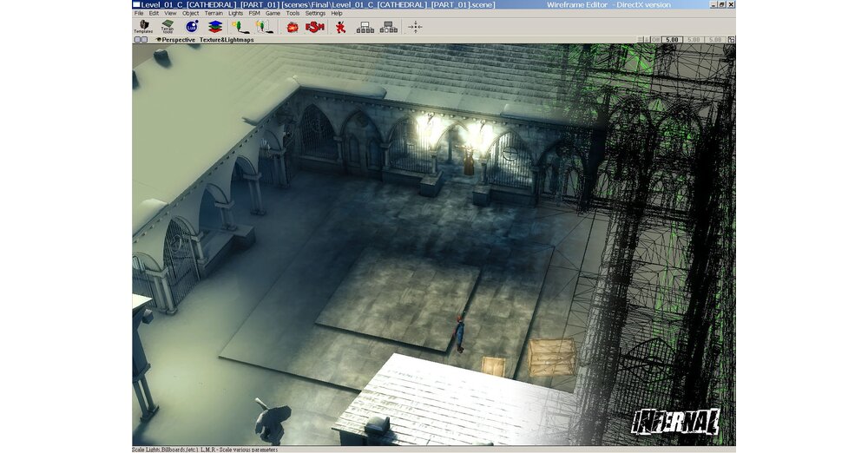Image resolution: width=868 pixels, height=453 pixels.
Task: Select the larger wooden crate in the scene
Action: coord(552,358)
